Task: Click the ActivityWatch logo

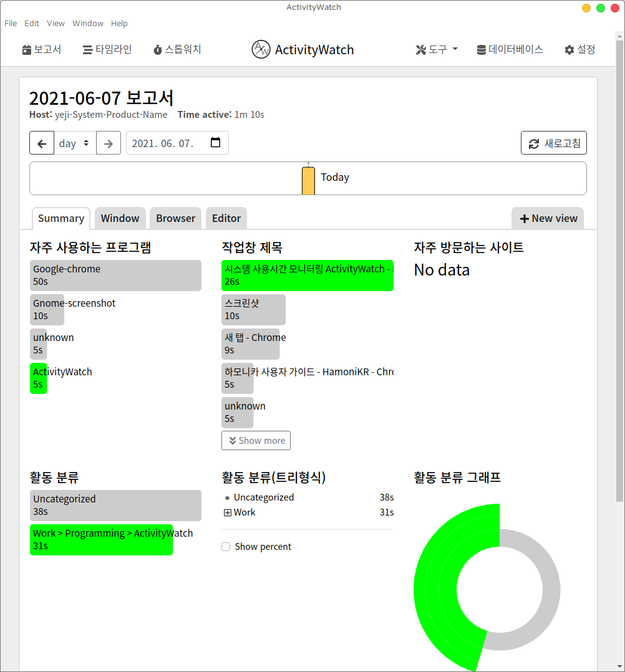Action: tap(303, 50)
